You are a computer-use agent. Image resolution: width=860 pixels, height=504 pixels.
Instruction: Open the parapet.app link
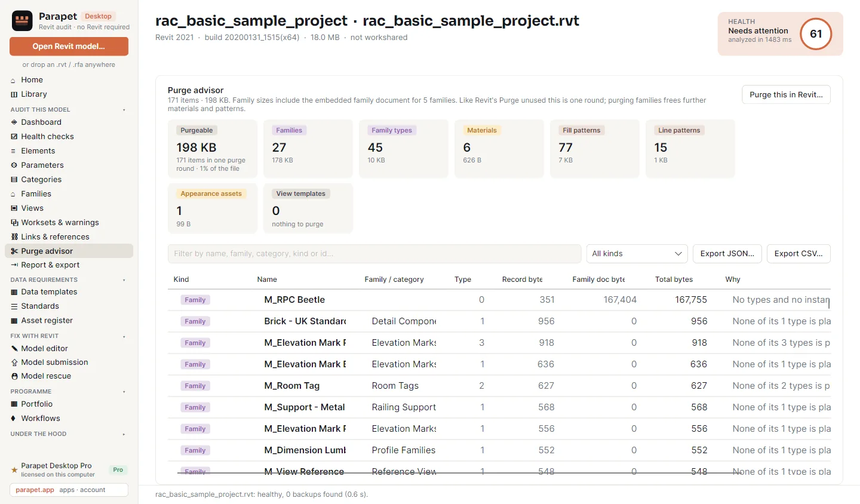pos(35,490)
